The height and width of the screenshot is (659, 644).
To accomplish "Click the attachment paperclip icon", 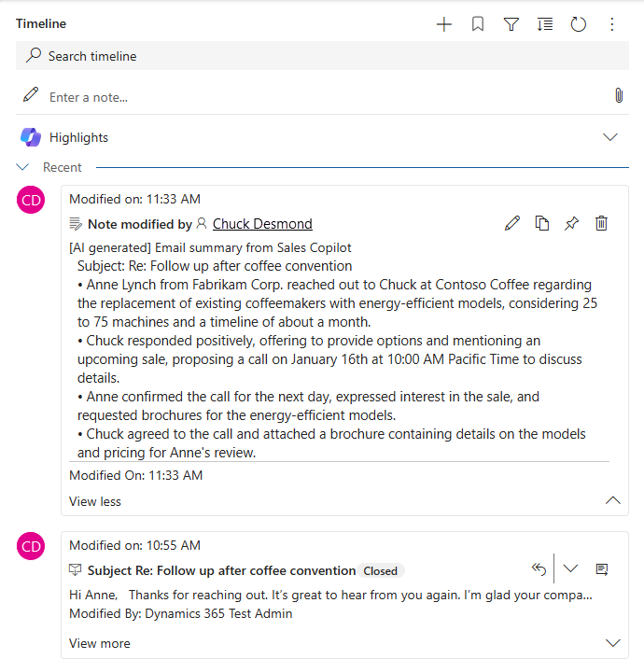I will click(618, 96).
